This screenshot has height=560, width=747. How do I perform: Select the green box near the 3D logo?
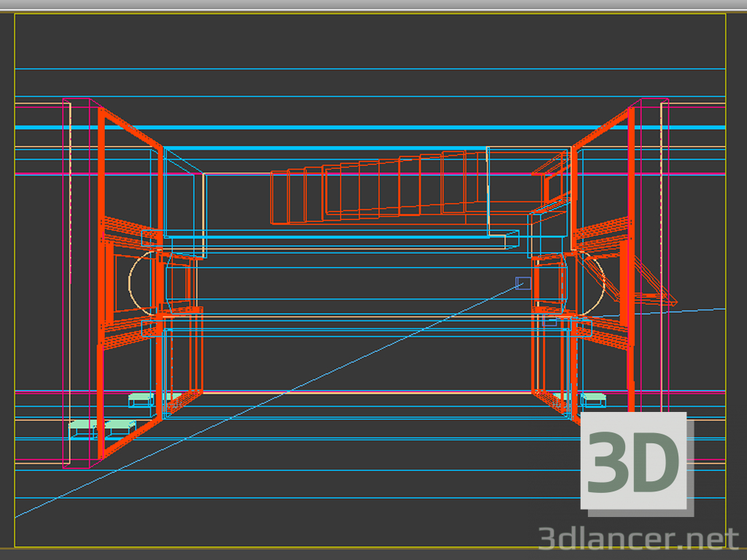[592, 399]
